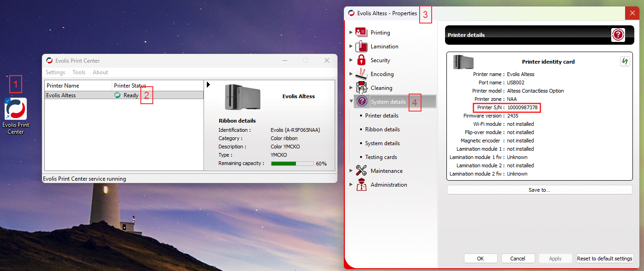644x271 pixels.
Task: Click printer zone value NAA
Action: [512, 99]
